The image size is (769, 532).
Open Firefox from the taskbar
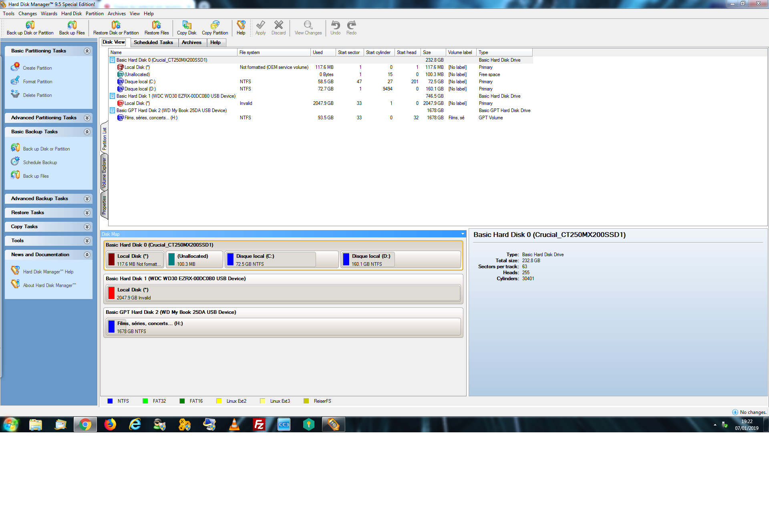click(x=110, y=424)
